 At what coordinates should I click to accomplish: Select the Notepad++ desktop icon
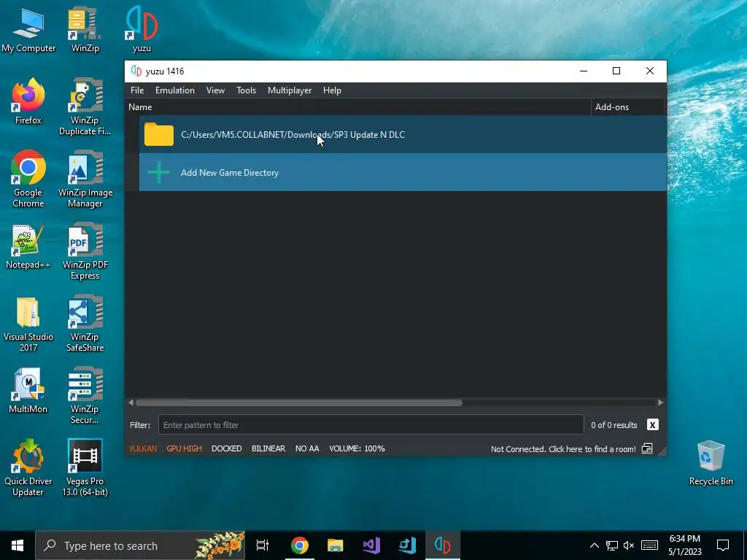28,246
